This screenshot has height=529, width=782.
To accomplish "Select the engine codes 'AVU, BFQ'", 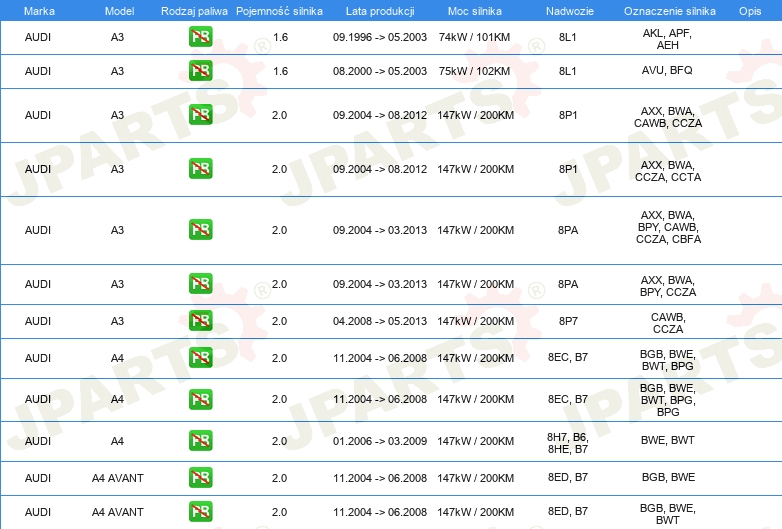I will tap(667, 70).
